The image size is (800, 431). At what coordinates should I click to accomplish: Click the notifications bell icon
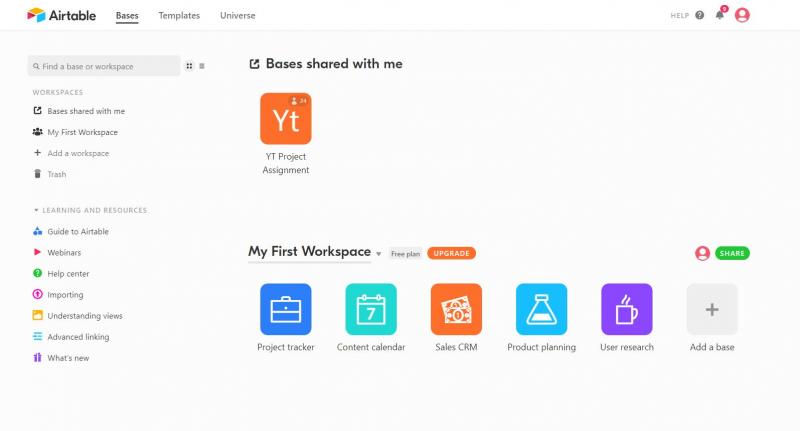[719, 15]
